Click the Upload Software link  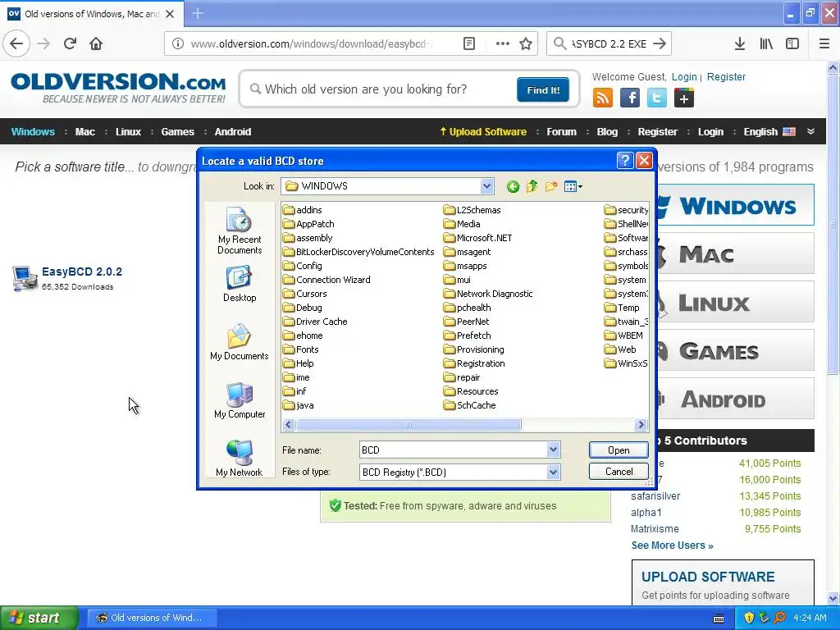coord(483,132)
